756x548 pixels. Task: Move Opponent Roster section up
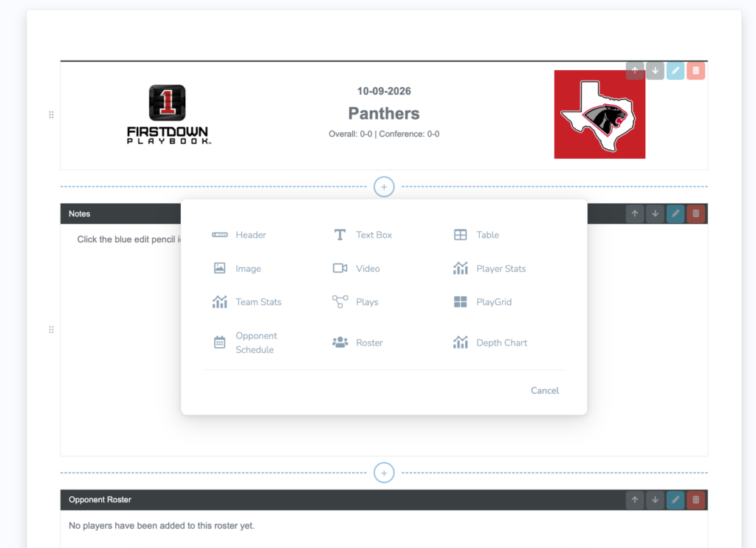634,500
